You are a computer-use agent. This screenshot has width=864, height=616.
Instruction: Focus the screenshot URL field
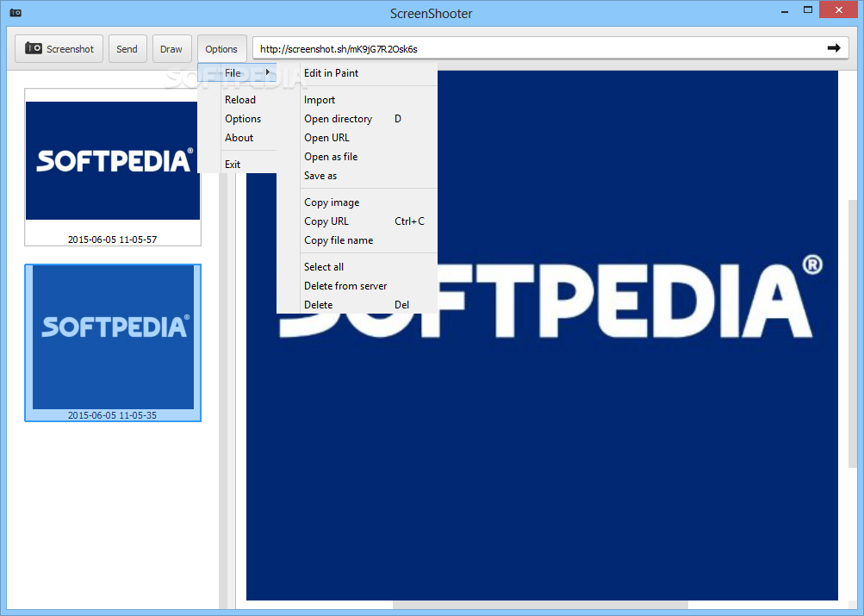tap(540, 48)
